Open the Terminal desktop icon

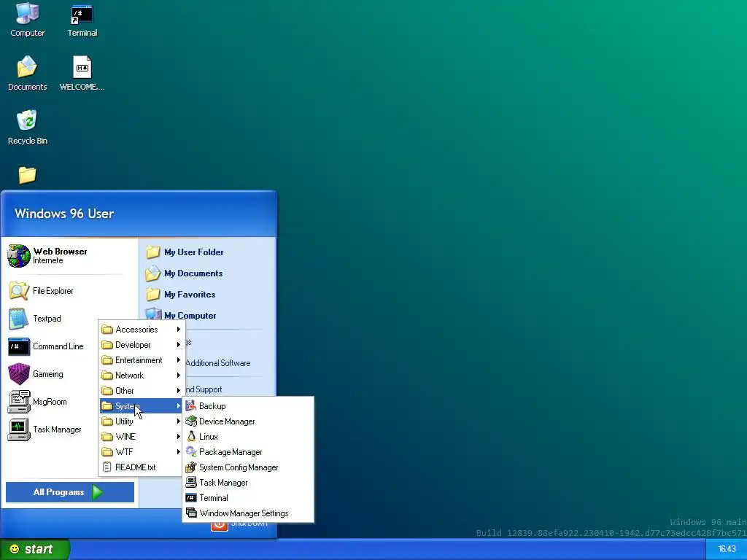pyautogui.click(x=82, y=20)
